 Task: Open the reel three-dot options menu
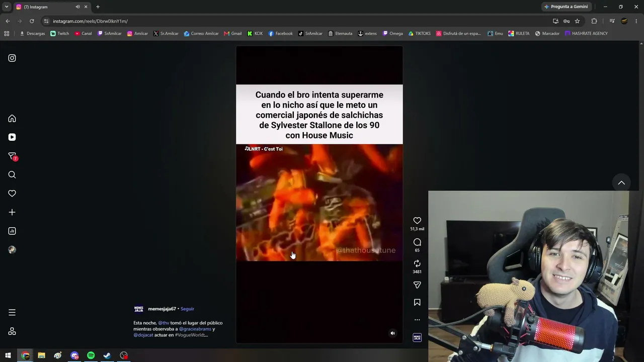point(417,320)
